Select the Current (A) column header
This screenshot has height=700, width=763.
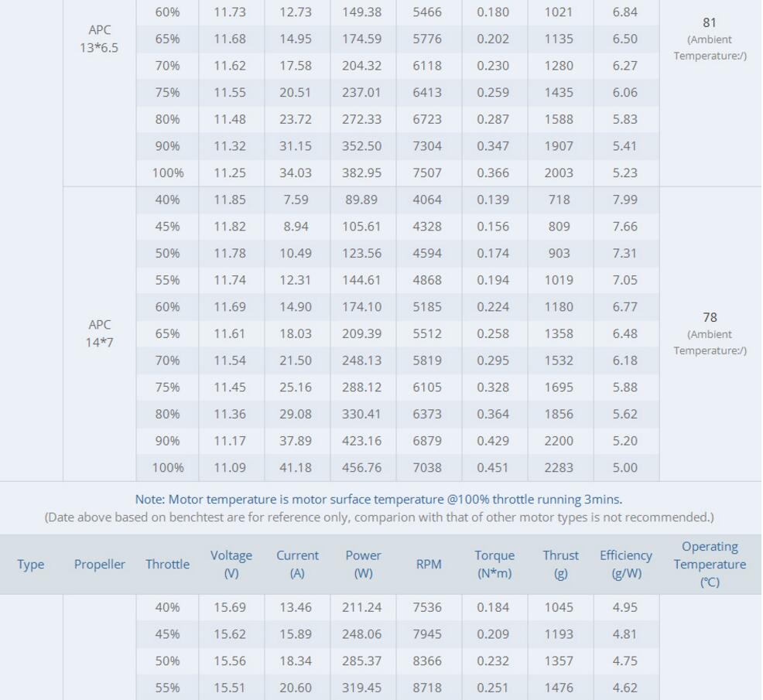pos(297,565)
